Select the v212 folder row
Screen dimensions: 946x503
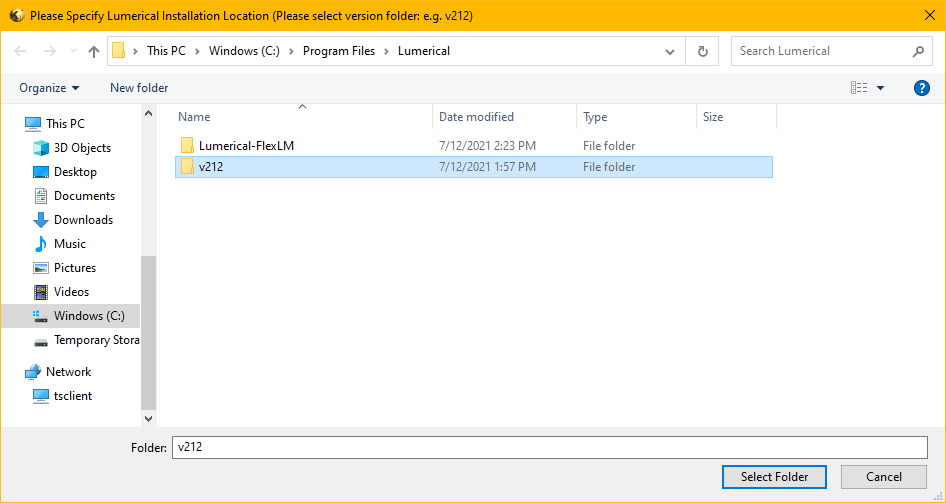pos(474,167)
